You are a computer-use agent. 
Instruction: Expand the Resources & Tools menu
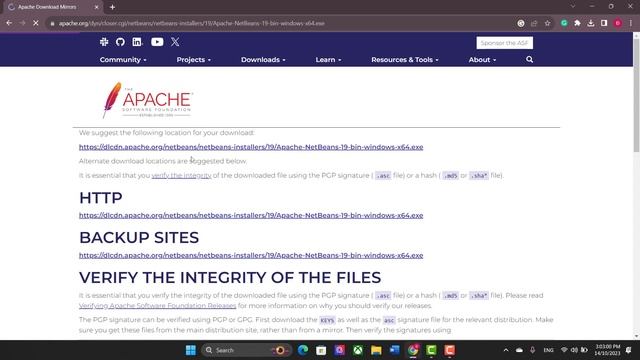coord(404,60)
